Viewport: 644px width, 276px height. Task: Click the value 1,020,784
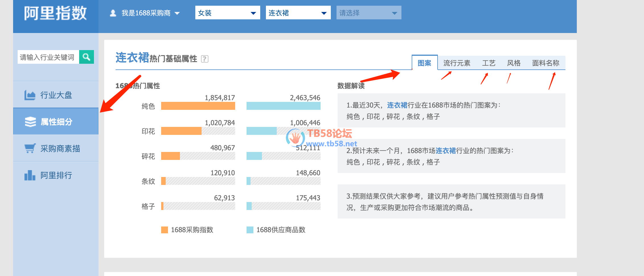click(220, 123)
